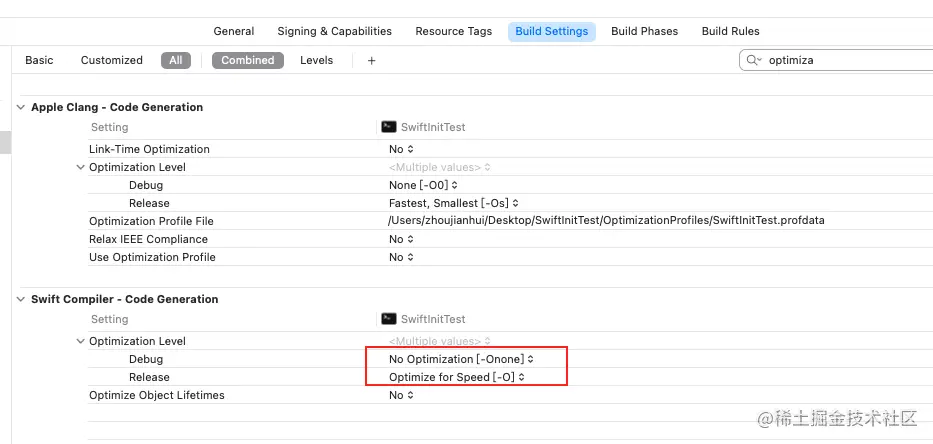The image size is (933, 444).
Task: Open Link-Time Optimization value dropdown
Action: click(x=401, y=149)
